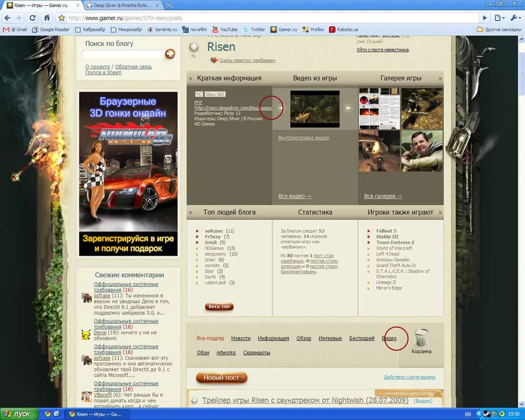525x420 pixels.
Task: Click the Formula 9.2 racing ad banner
Action: tap(128, 174)
